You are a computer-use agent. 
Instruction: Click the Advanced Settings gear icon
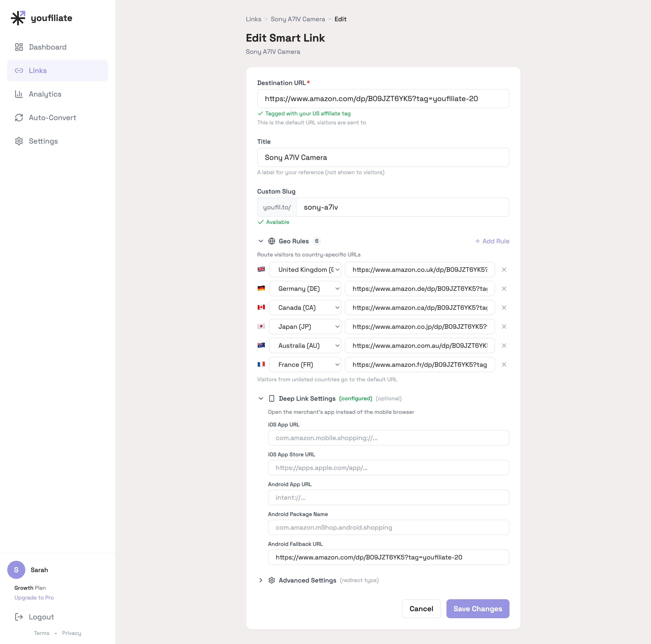coord(271,580)
